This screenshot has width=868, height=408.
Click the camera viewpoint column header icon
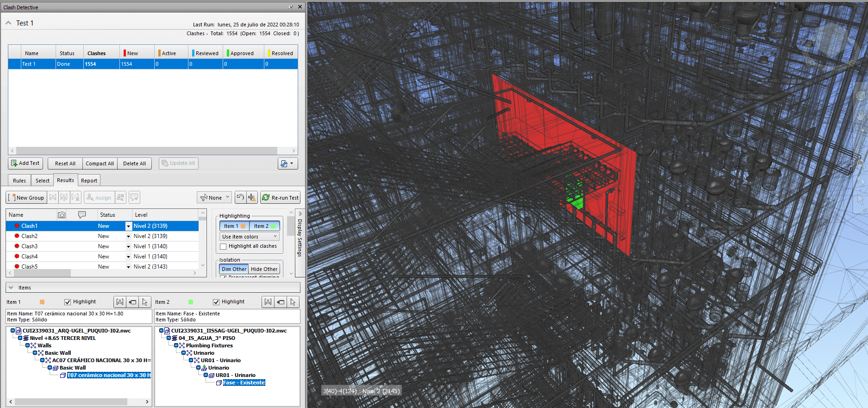tap(62, 215)
